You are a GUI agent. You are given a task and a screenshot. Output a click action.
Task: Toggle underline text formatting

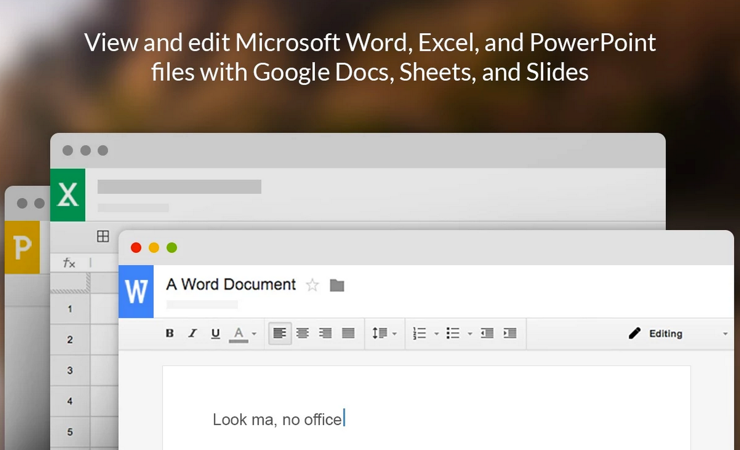click(216, 333)
